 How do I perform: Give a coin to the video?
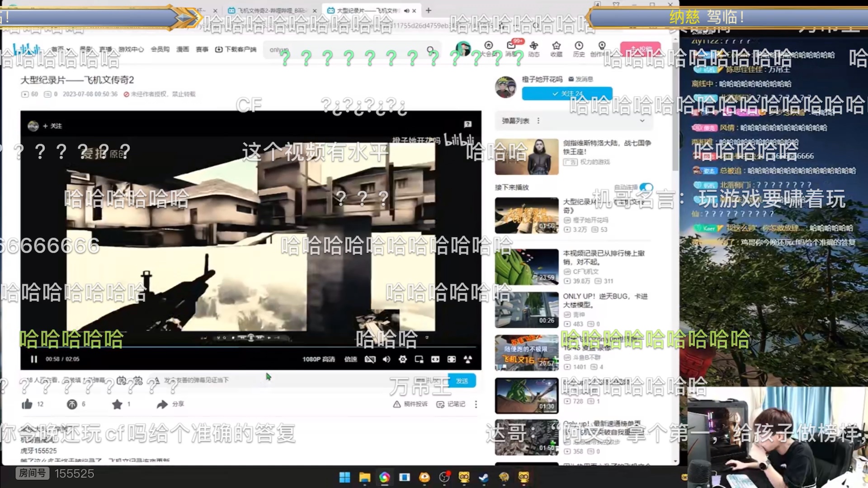[72, 404]
